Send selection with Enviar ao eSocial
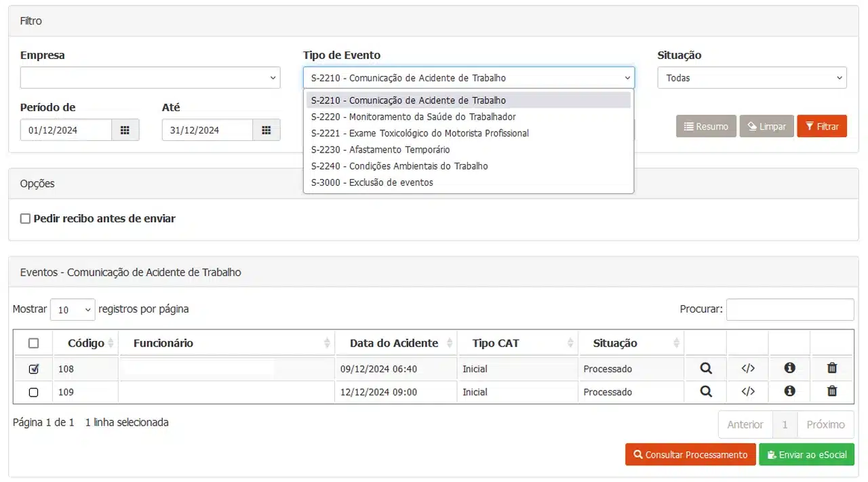The width and height of the screenshot is (868, 482). click(x=806, y=454)
